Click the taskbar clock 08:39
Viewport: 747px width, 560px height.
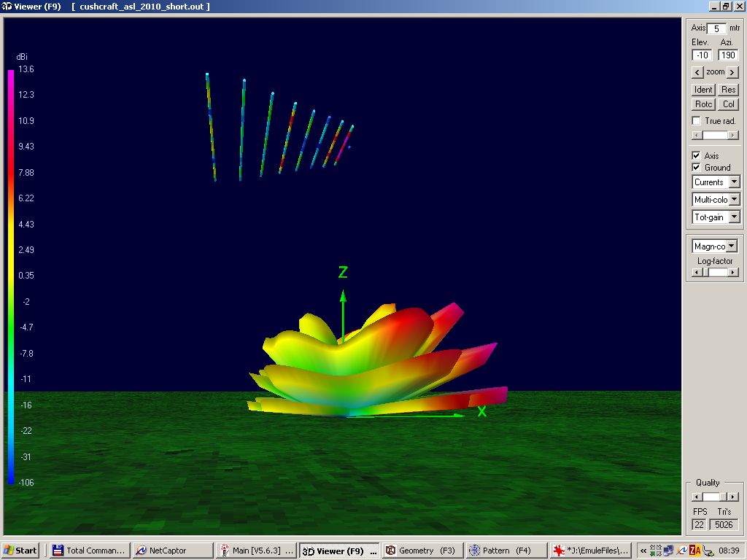[729, 551]
